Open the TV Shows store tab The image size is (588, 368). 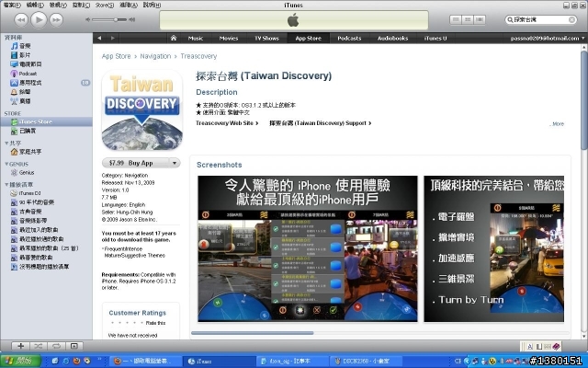click(x=266, y=38)
